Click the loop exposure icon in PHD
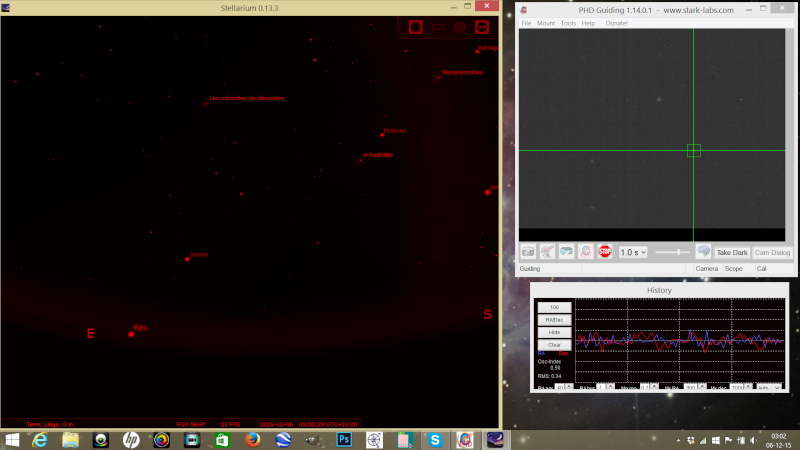 click(566, 252)
